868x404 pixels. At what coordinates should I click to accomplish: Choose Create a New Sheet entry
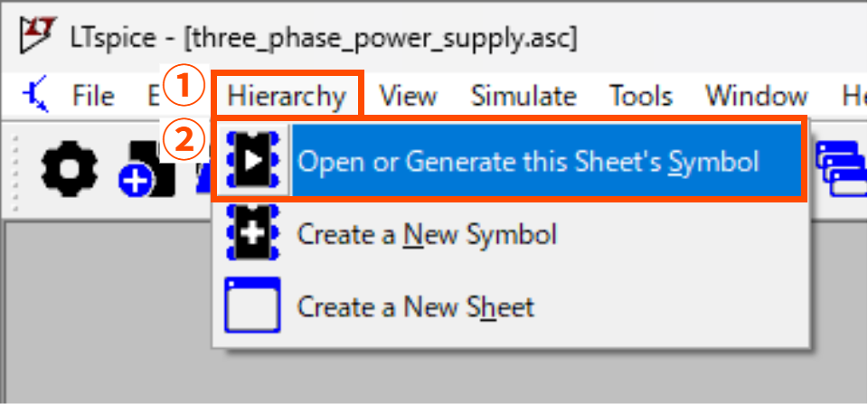tap(415, 306)
